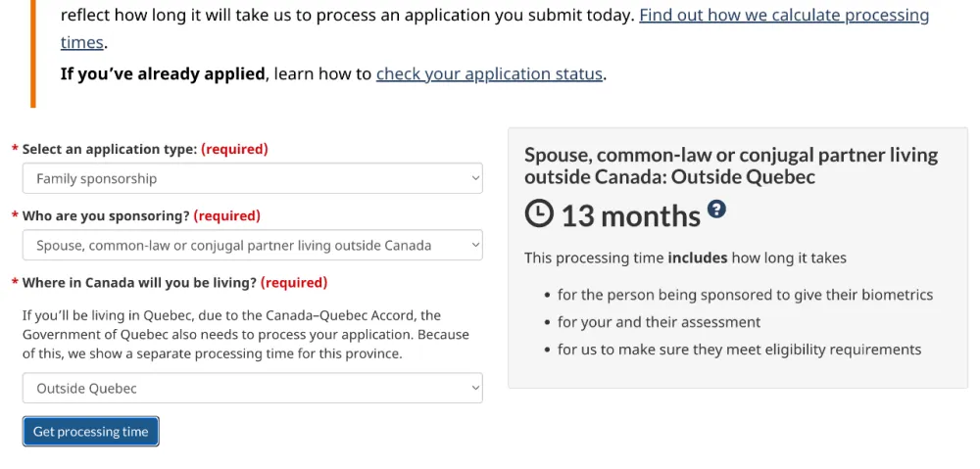Open the 'Family sponsorship' application type dropdown
Screen dimensions: 980x469
(x=253, y=178)
